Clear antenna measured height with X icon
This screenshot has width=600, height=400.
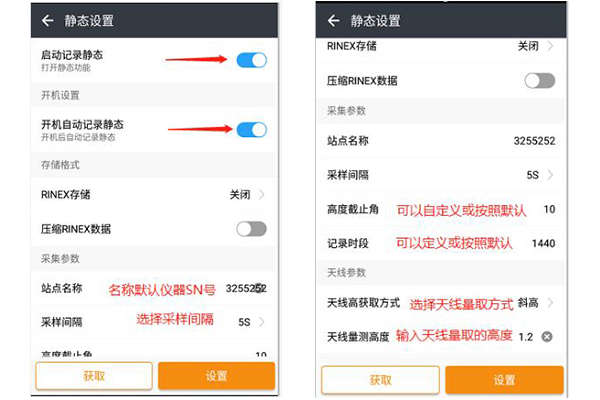(547, 337)
